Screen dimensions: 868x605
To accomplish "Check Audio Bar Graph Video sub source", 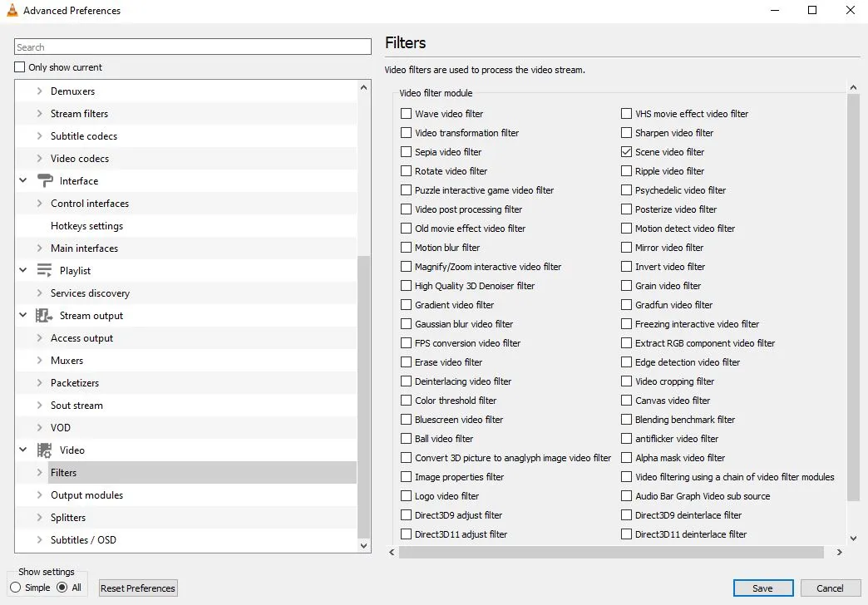I will 626,496.
